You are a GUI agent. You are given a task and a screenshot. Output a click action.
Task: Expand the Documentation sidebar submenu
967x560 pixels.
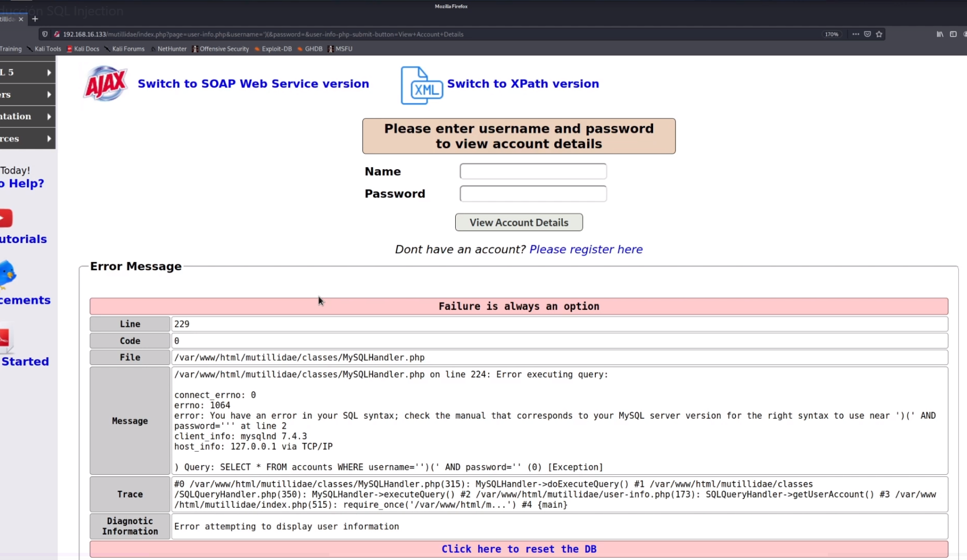click(x=48, y=117)
